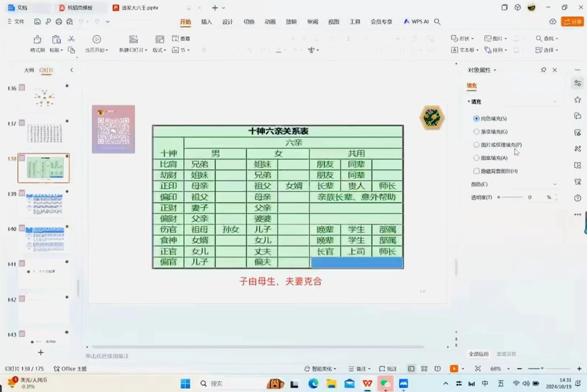Select the 纯色填充 radio button
The image size is (587, 392).
click(x=476, y=118)
